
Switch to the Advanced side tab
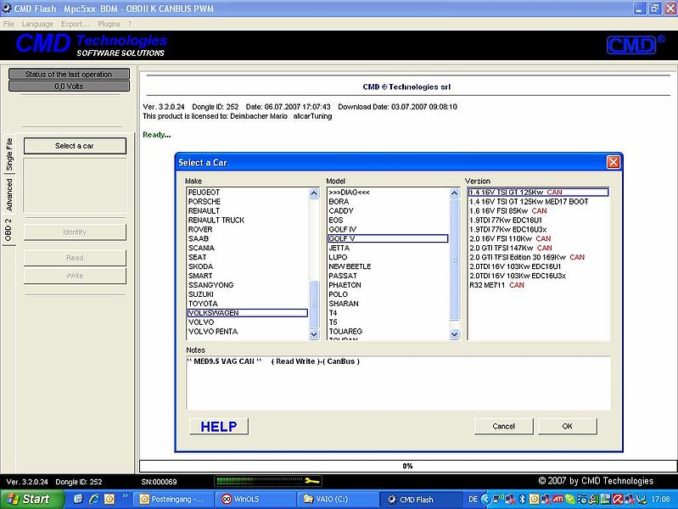tap(10, 195)
